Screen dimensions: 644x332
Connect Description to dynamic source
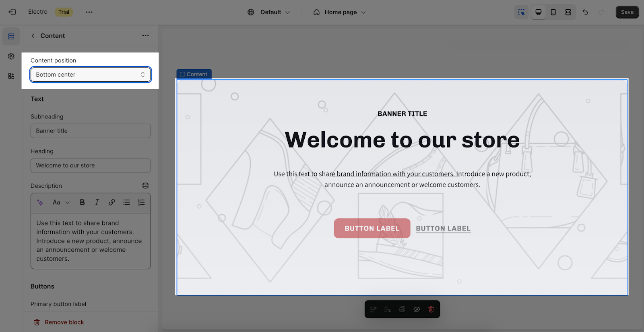click(x=145, y=186)
